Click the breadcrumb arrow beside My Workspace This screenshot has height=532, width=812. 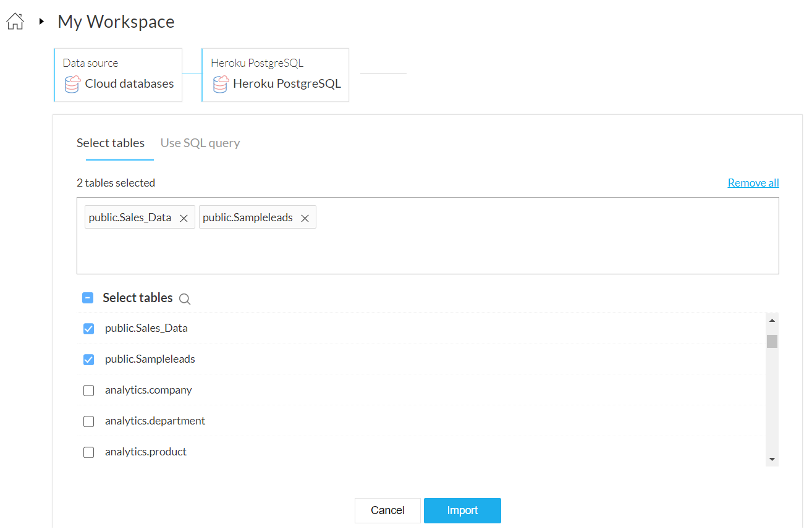[41, 22]
